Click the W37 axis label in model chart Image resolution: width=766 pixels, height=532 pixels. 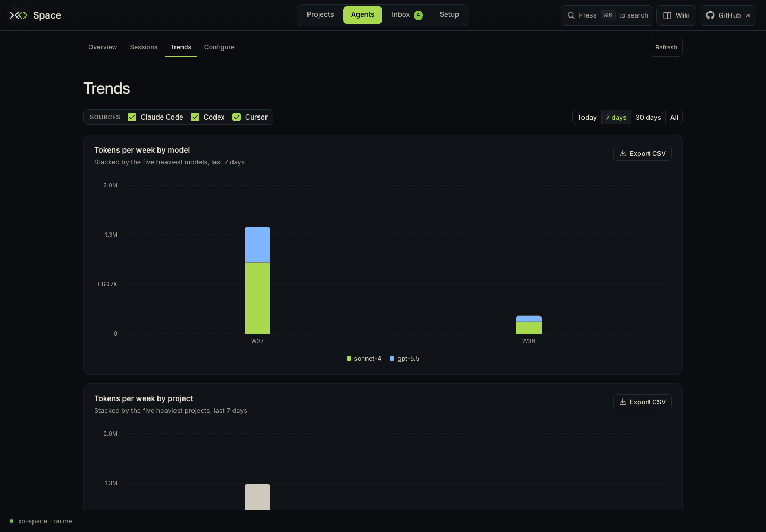257,341
